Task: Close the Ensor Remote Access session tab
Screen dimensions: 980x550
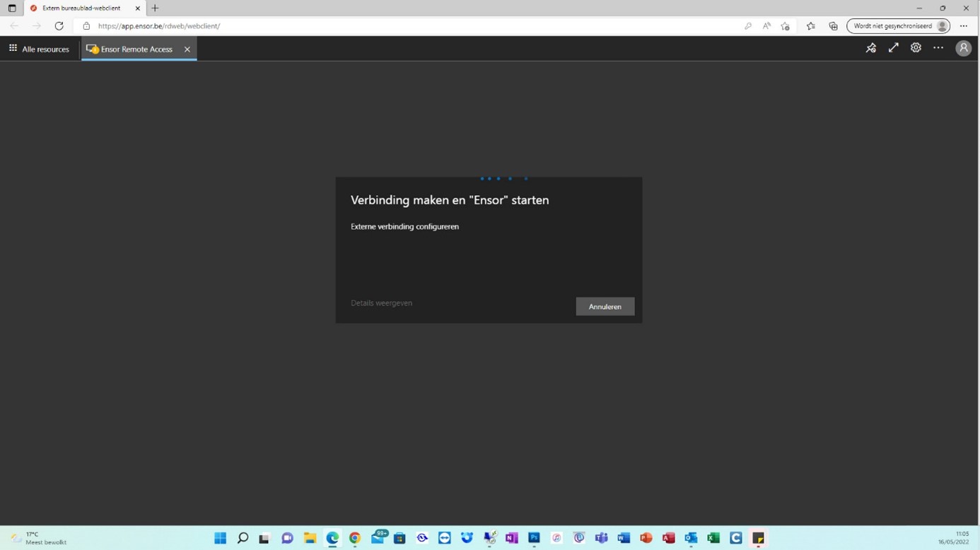Action: [187, 49]
